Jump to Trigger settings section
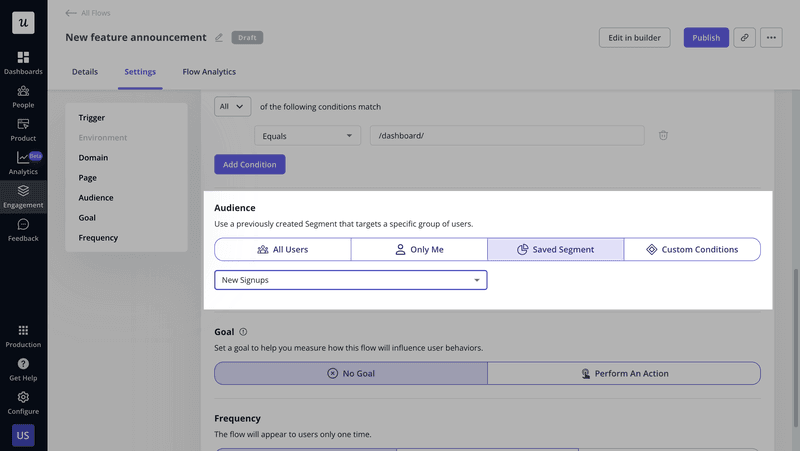The height and width of the screenshot is (451, 800). point(92,118)
